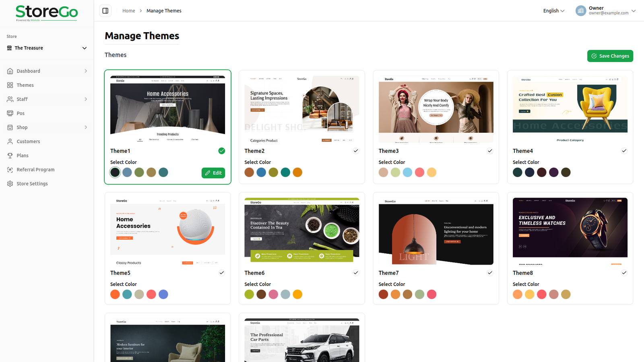Click the Themes grid icon in sidebar
The width and height of the screenshot is (644, 362).
(x=10, y=85)
